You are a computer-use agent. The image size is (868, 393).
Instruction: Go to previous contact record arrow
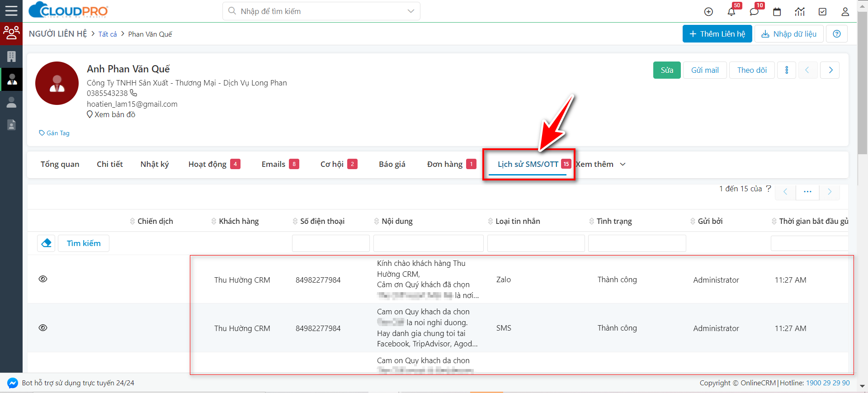click(807, 70)
